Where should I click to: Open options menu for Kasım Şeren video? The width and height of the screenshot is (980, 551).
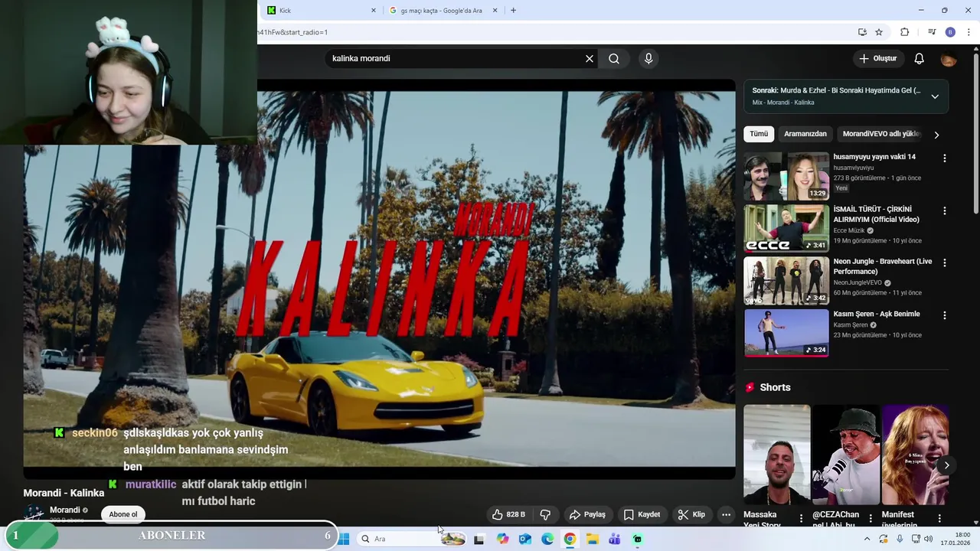pos(944,315)
